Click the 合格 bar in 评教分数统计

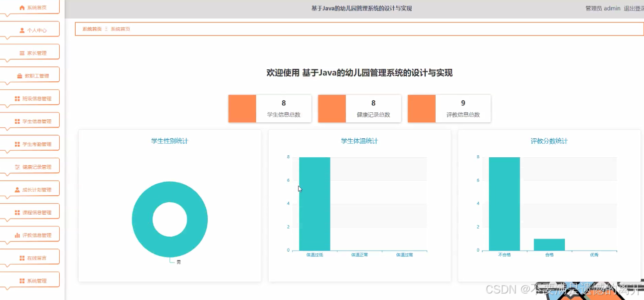(549, 245)
